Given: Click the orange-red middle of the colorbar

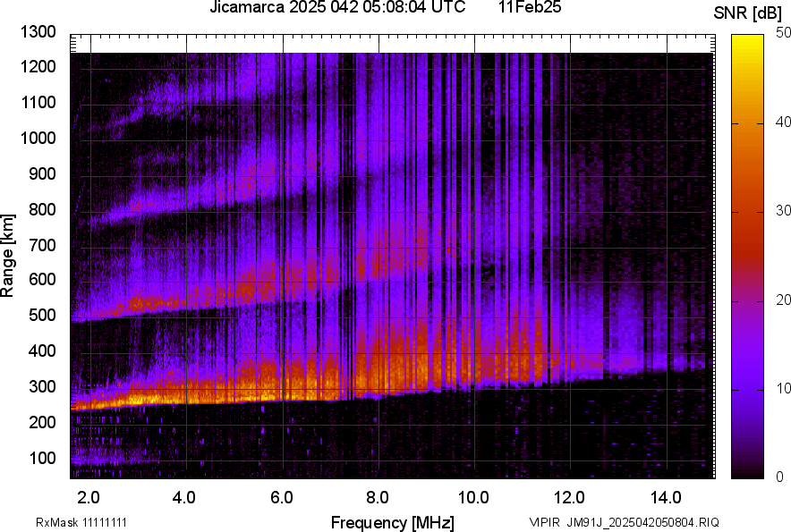Looking at the screenshot, I should 747,224.
